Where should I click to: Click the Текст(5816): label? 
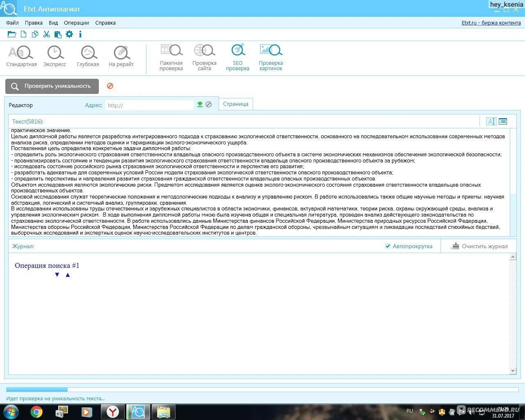(x=28, y=121)
